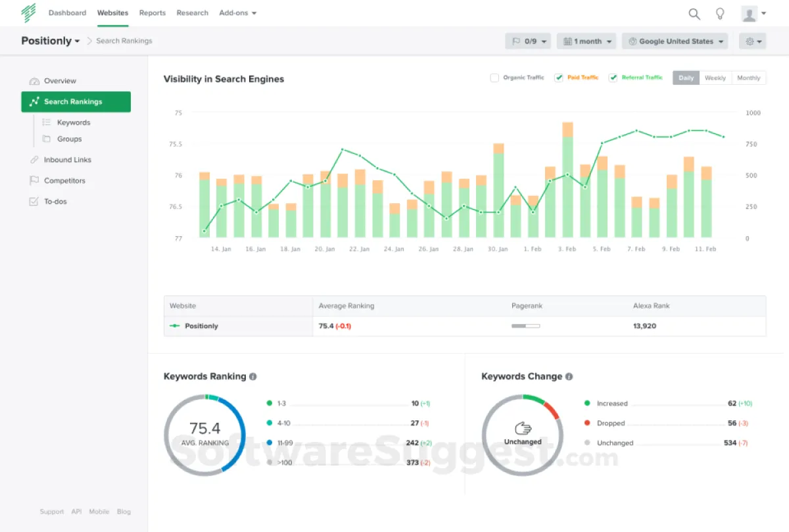Uncheck the Paid Traffic checkbox

pyautogui.click(x=559, y=78)
